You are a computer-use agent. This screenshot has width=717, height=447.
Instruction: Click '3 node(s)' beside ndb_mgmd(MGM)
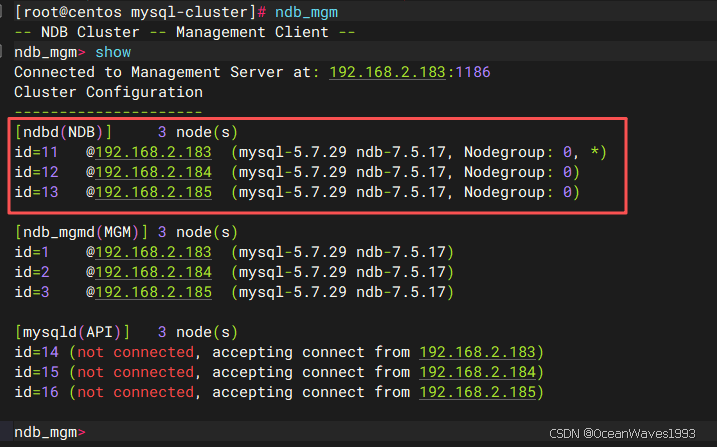198,233
